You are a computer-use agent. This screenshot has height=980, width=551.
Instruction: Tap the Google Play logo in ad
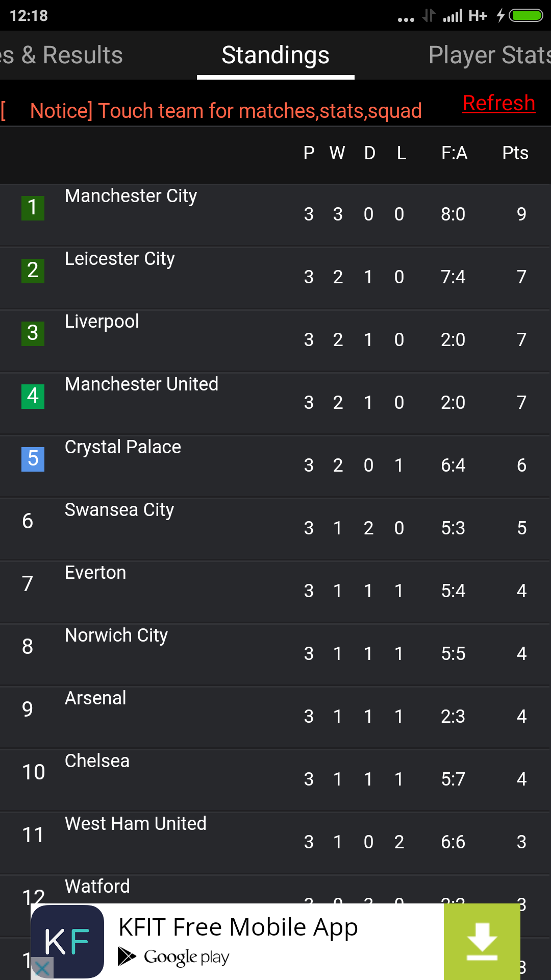coord(174,957)
